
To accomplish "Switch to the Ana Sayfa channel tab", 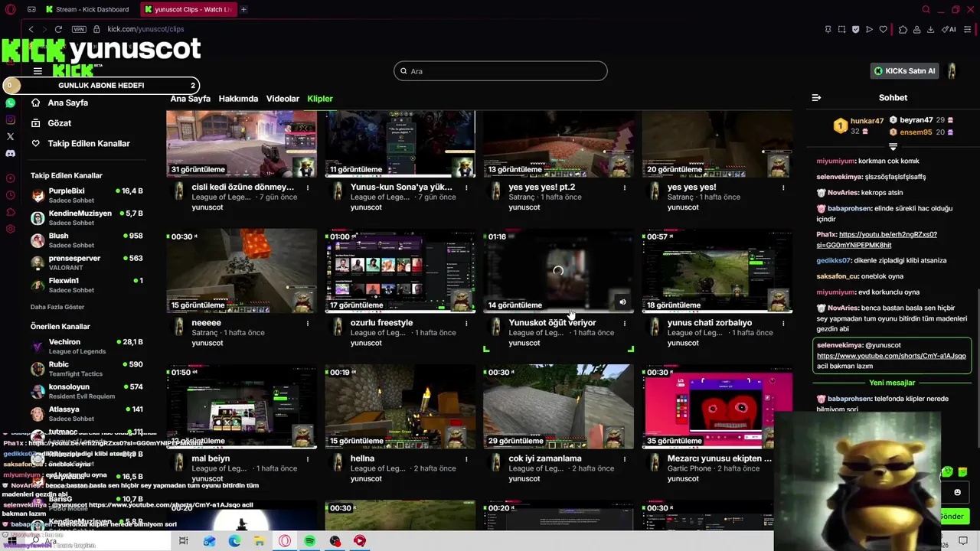I will [x=190, y=99].
